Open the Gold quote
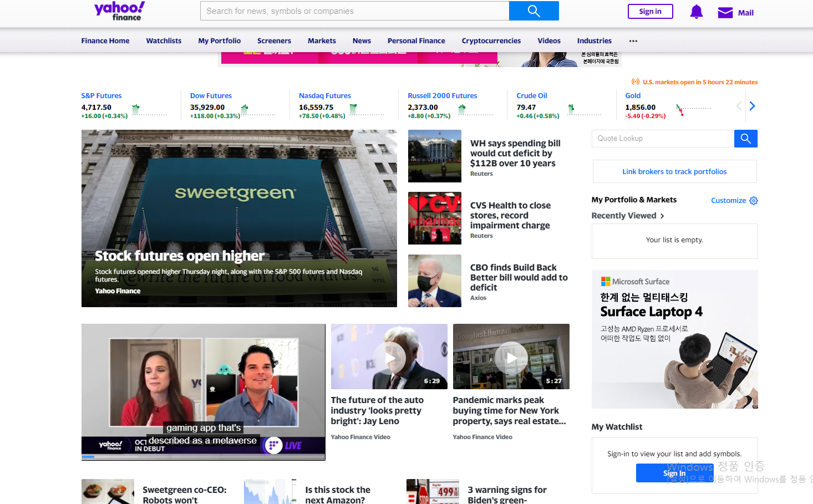Viewport: 813px width, 504px height. tap(633, 96)
